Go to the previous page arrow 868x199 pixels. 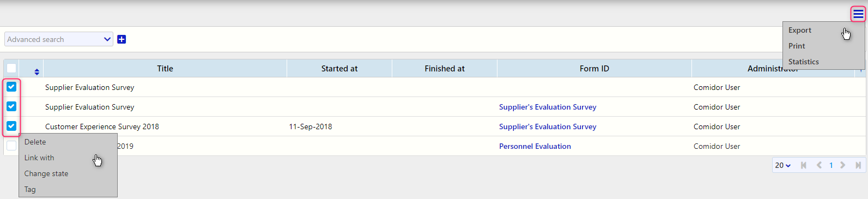click(819, 165)
